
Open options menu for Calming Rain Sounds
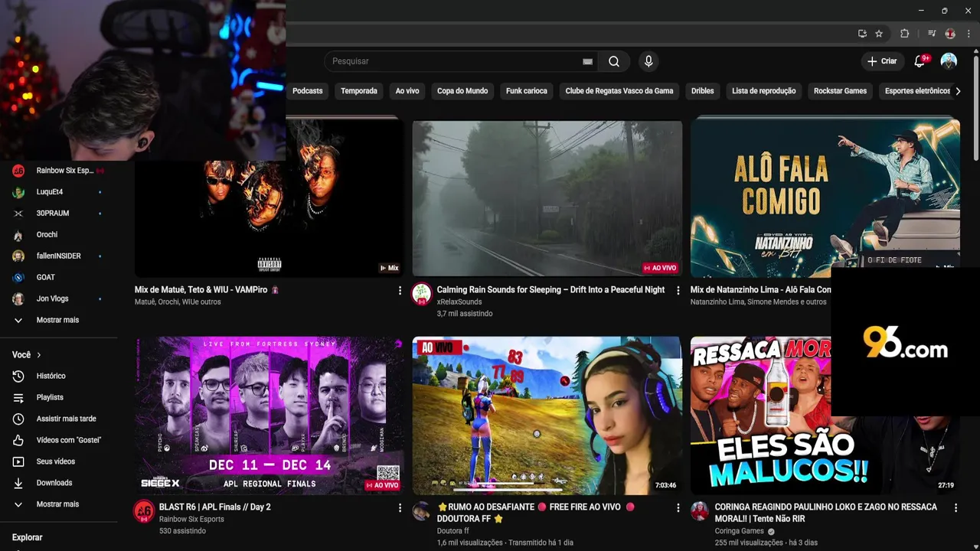pyautogui.click(x=678, y=291)
